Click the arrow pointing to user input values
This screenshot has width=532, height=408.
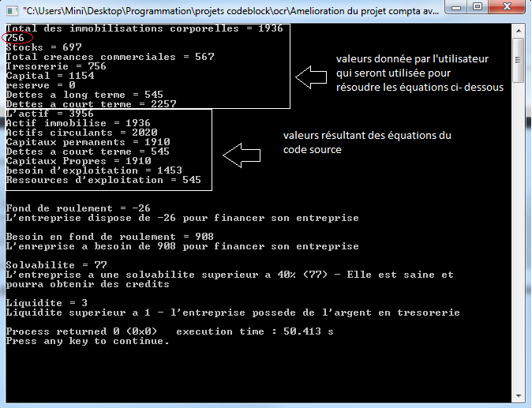point(311,77)
